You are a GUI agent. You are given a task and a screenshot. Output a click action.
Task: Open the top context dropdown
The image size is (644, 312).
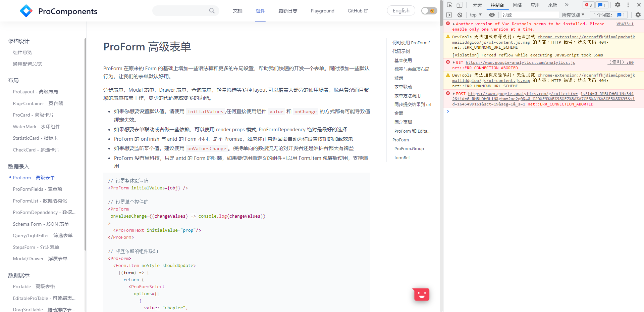click(x=476, y=15)
